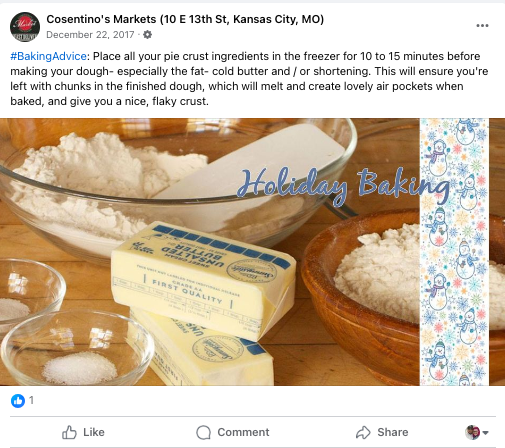Click the gear audience icon beside date
505x448 pixels.
(x=147, y=35)
